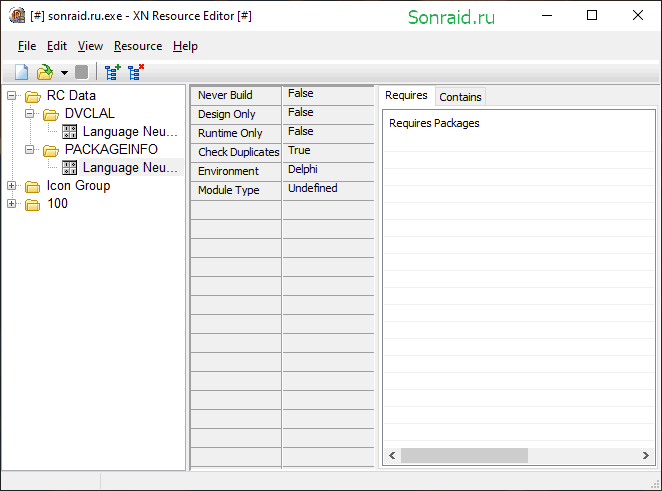Click the False value for Runtime Only
This screenshot has height=491, width=662.
coord(301,131)
